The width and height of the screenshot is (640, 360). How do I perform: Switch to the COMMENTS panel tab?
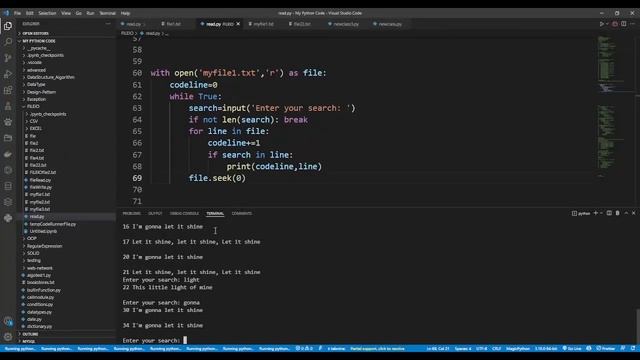click(242, 213)
